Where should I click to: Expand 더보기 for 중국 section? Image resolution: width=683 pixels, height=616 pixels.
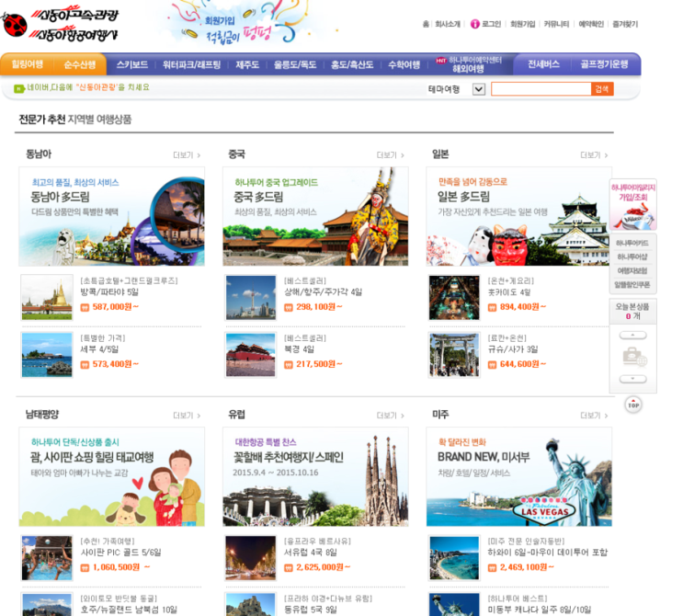tap(391, 155)
